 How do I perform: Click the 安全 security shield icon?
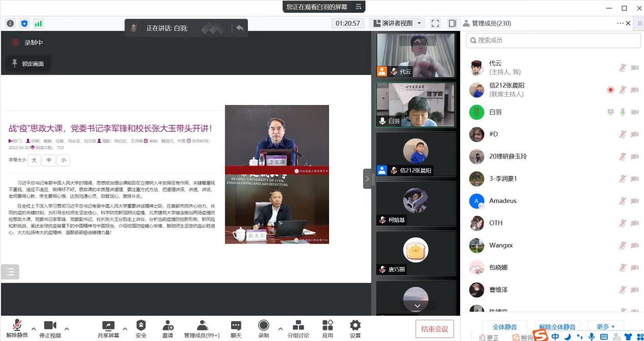(x=141, y=326)
